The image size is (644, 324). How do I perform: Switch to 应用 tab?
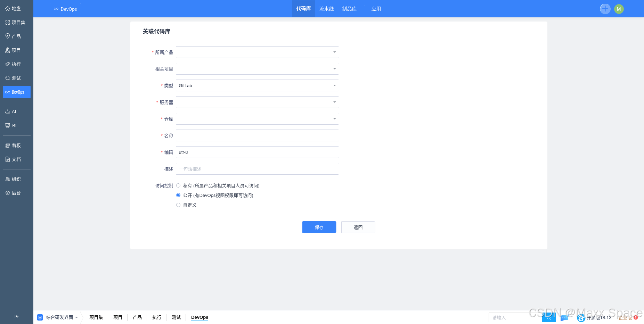[376, 9]
